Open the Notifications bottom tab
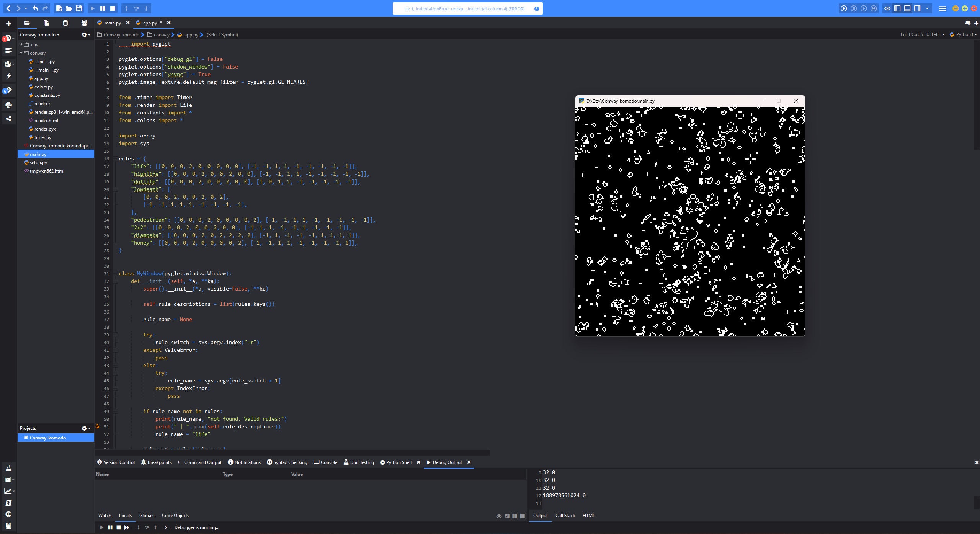 244,462
